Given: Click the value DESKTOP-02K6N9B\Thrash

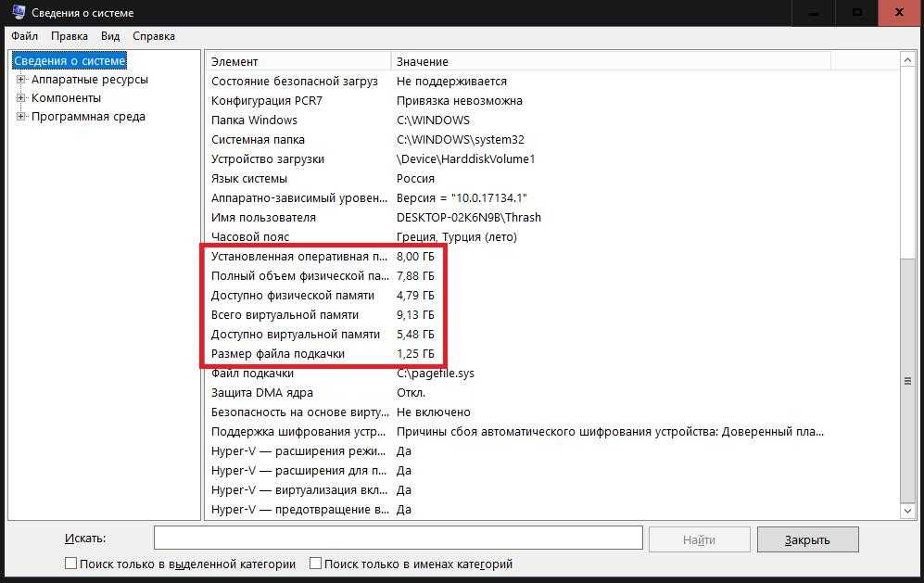Looking at the screenshot, I should [x=468, y=218].
